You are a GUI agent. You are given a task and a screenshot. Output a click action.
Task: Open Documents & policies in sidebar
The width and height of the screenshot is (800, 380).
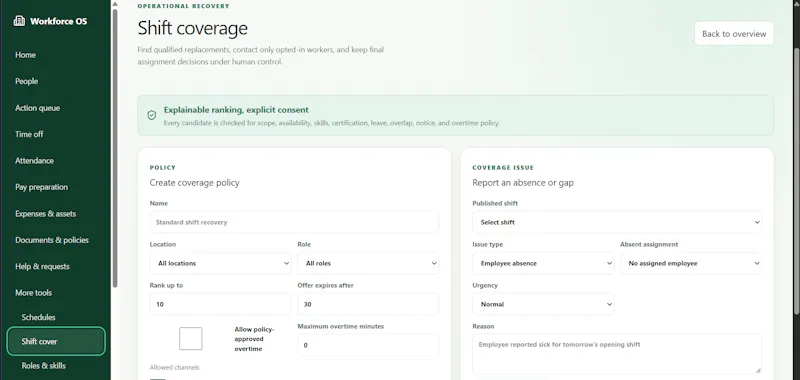[x=52, y=240]
